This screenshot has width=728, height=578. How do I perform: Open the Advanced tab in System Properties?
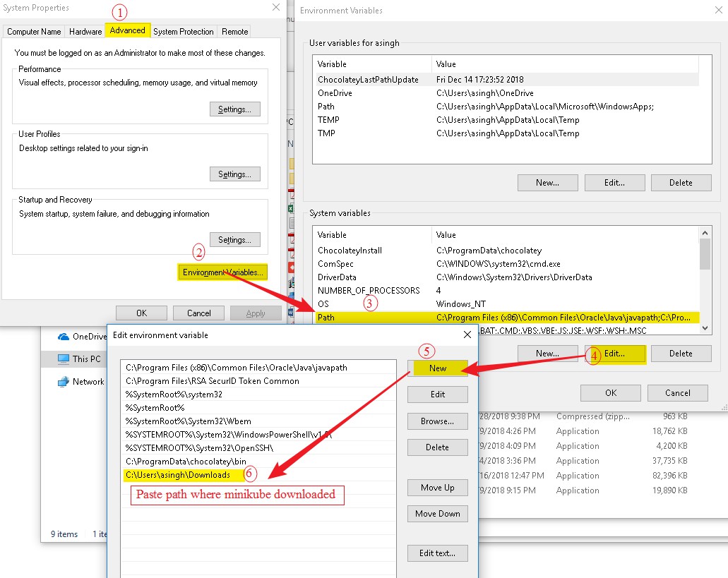(128, 30)
